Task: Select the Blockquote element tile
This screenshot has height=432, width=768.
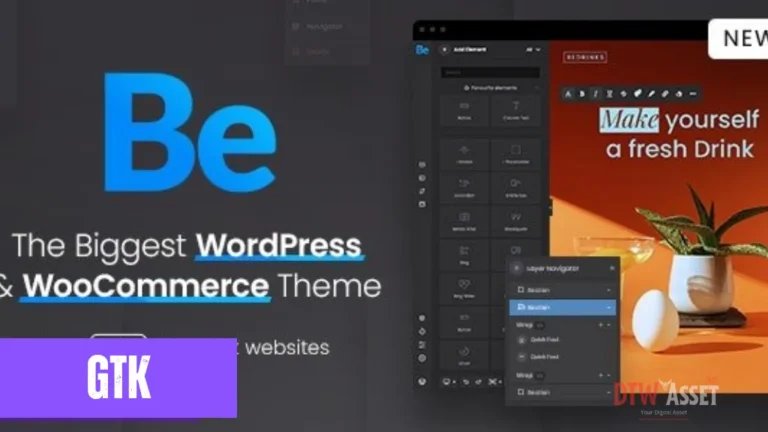Action: pos(516,221)
